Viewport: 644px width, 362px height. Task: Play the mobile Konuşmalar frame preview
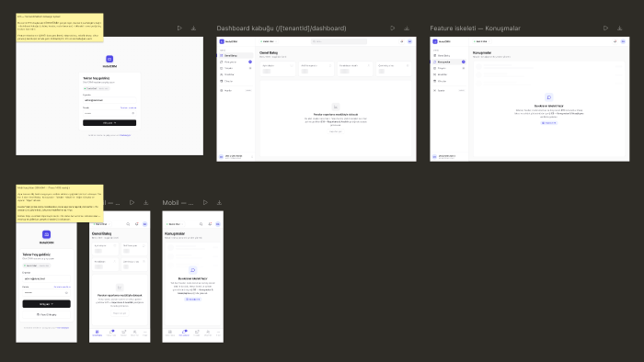click(205, 202)
